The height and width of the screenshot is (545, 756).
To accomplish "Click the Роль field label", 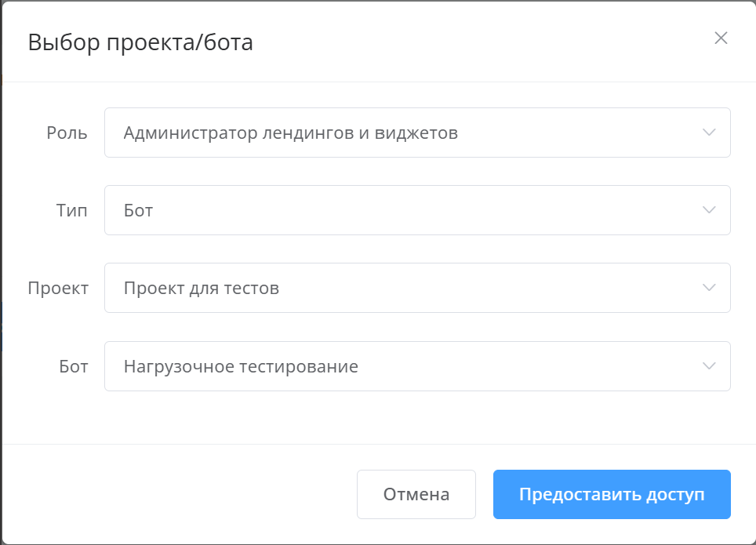I will coord(67,133).
